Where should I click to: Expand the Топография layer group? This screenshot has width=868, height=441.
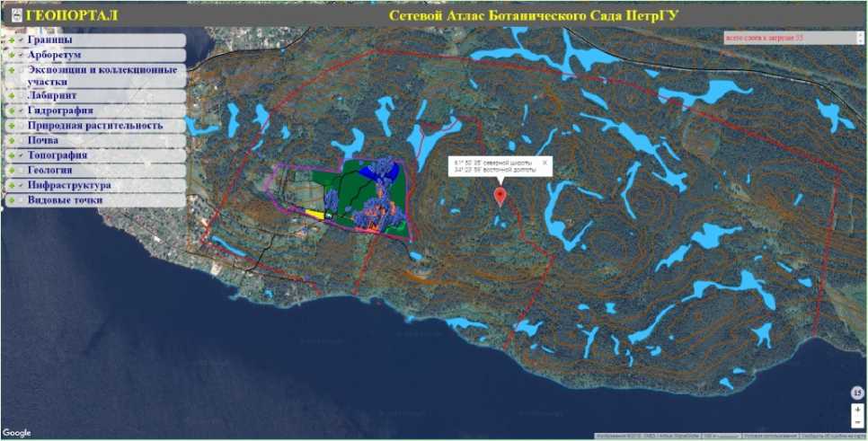11,155
